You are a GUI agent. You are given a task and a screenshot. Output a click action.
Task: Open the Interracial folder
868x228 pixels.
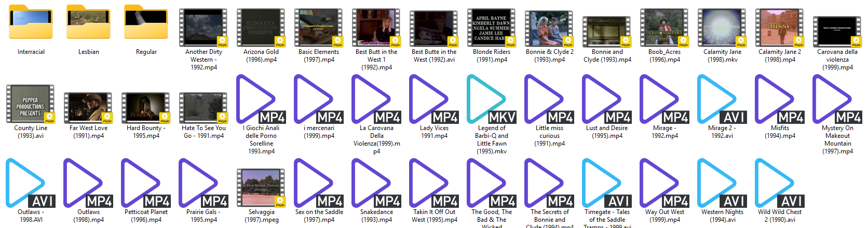click(31, 23)
